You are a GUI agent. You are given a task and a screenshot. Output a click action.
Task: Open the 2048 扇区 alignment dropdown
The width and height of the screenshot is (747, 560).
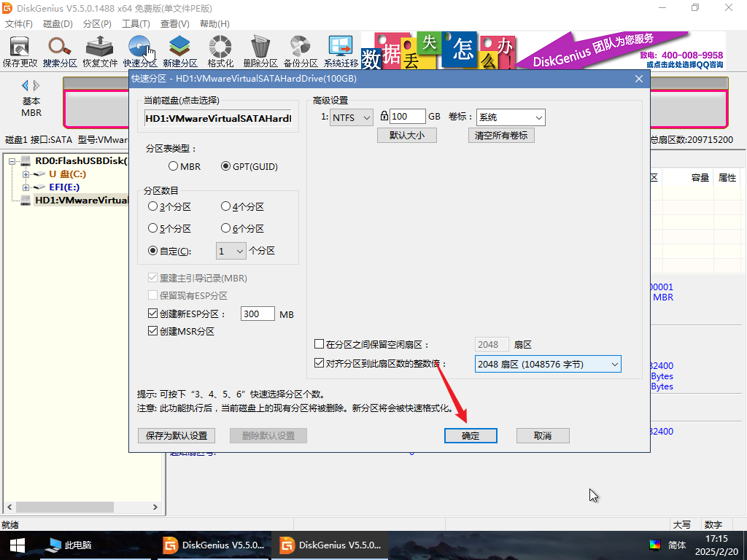tap(548, 365)
